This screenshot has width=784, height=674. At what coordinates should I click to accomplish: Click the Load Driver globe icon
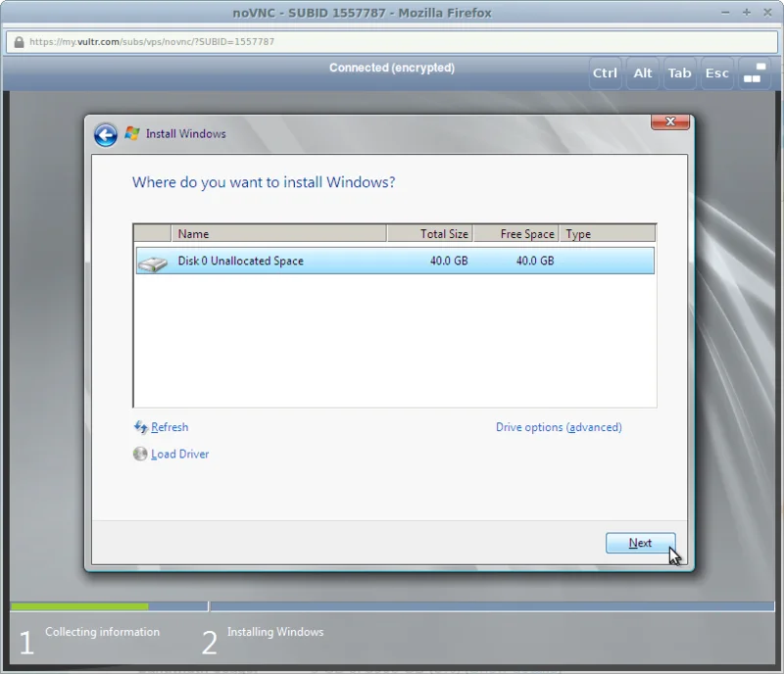coord(139,454)
